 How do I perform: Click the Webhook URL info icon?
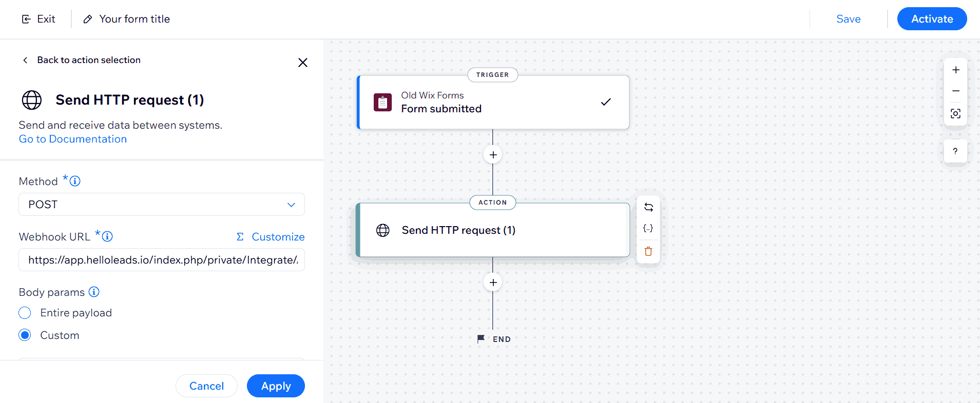pos(107,236)
